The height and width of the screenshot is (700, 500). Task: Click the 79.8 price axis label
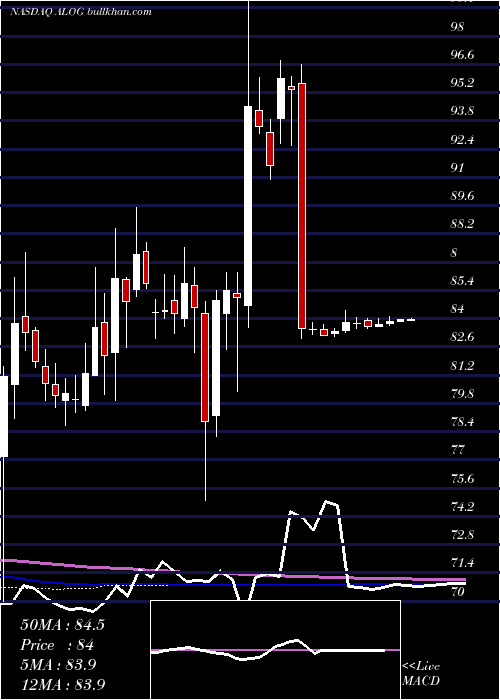pos(462,394)
